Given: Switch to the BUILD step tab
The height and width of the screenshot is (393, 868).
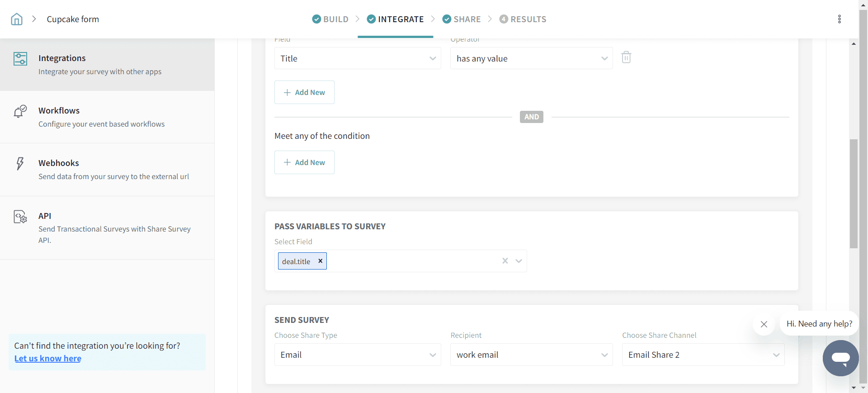Looking at the screenshot, I should 330,19.
